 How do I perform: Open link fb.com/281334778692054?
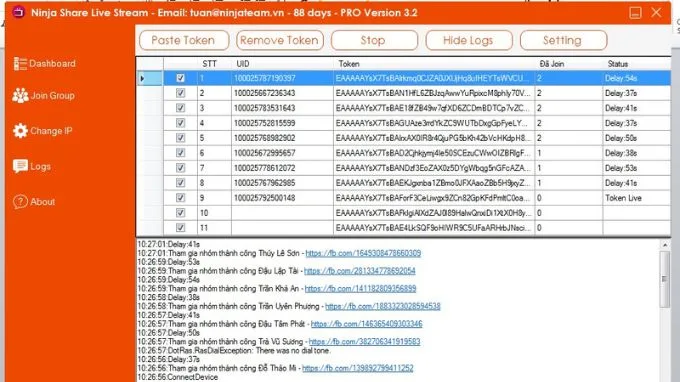click(x=360, y=271)
